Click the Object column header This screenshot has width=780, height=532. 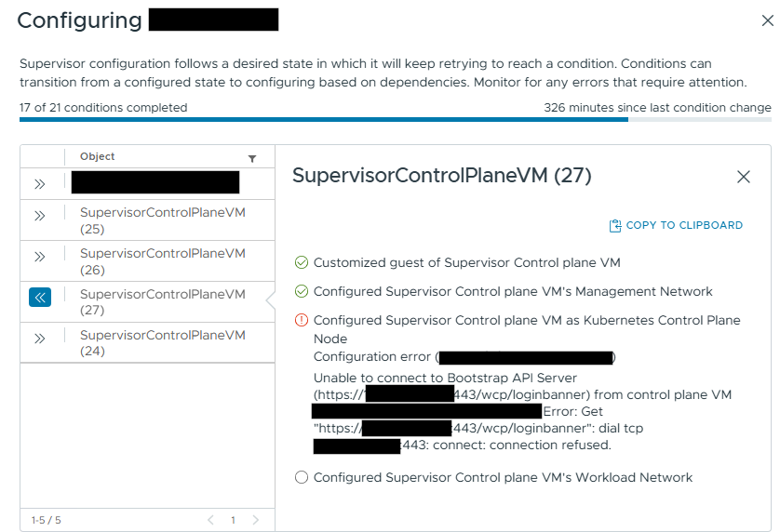[x=98, y=156]
